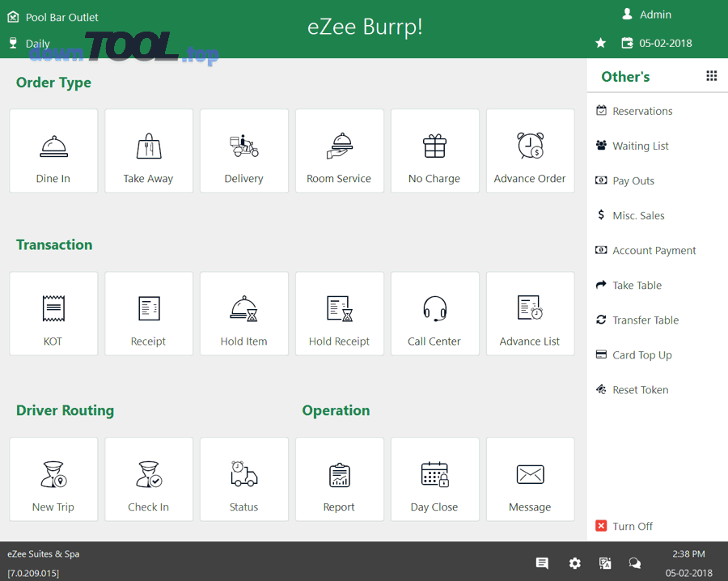The height and width of the screenshot is (581, 728).
Task: Click the eZee Suites & Spa text
Action: (x=43, y=553)
